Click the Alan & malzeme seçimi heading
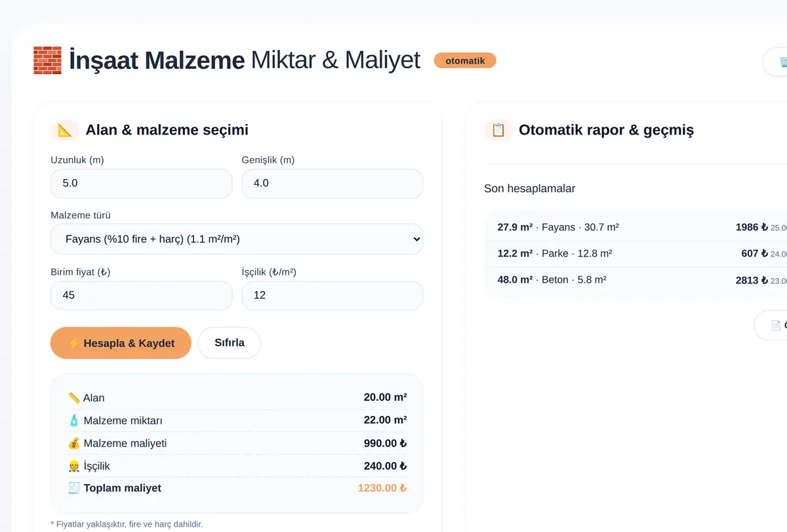Screen dimensions: 787x532 (x=167, y=130)
